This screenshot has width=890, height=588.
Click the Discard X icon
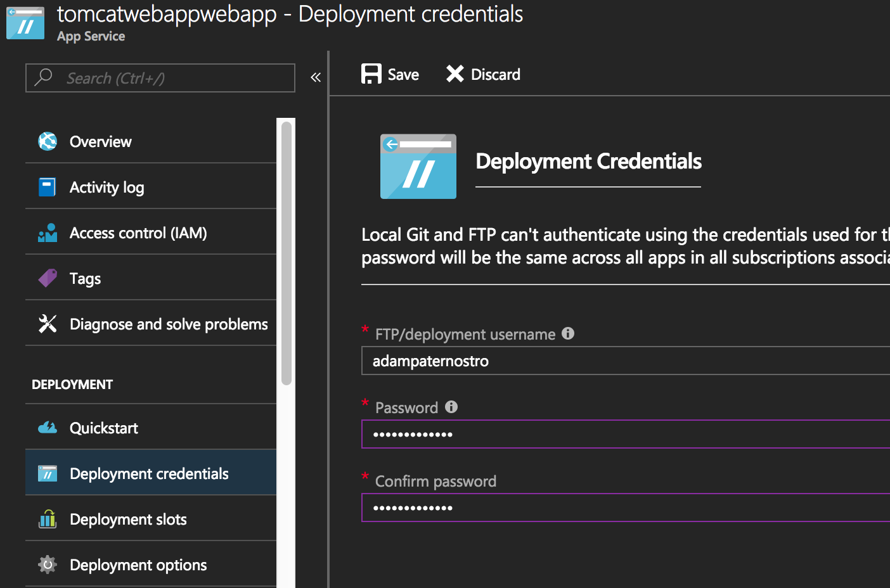[455, 74]
